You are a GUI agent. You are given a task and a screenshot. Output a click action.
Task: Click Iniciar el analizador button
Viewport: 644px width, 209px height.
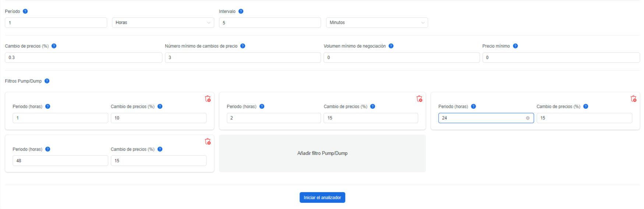[x=322, y=198]
